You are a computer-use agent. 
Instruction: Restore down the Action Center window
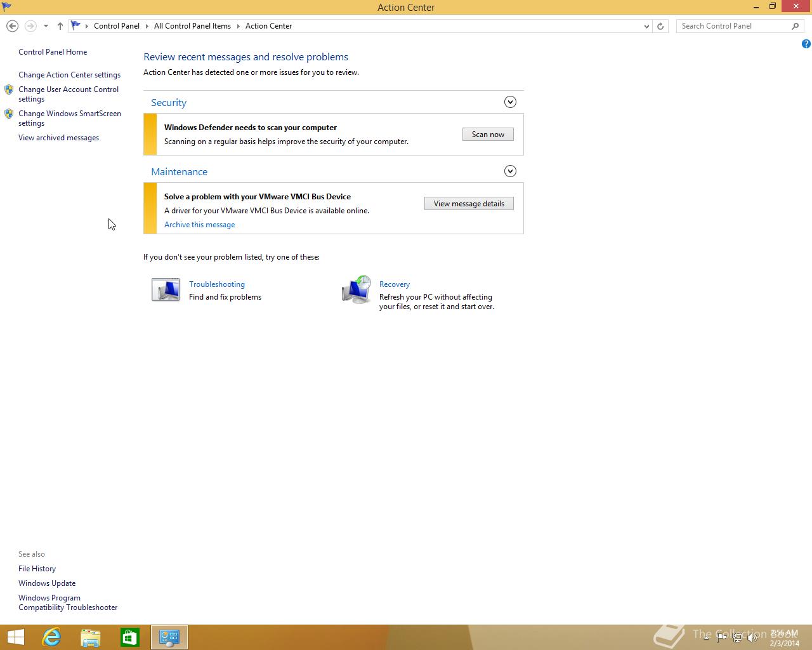coord(773,7)
